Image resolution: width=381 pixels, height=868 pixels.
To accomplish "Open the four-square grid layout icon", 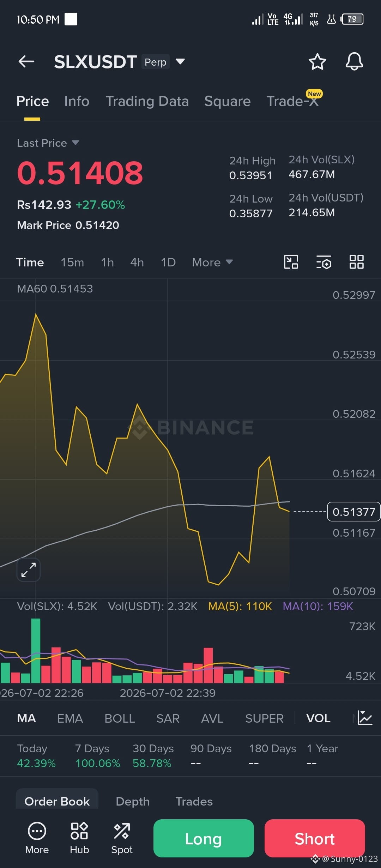I will coord(356,262).
